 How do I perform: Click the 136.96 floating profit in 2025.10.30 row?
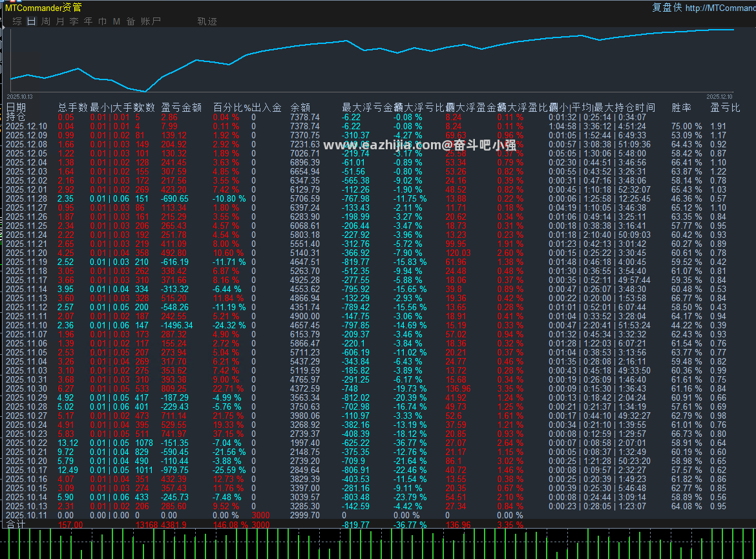[458, 389]
